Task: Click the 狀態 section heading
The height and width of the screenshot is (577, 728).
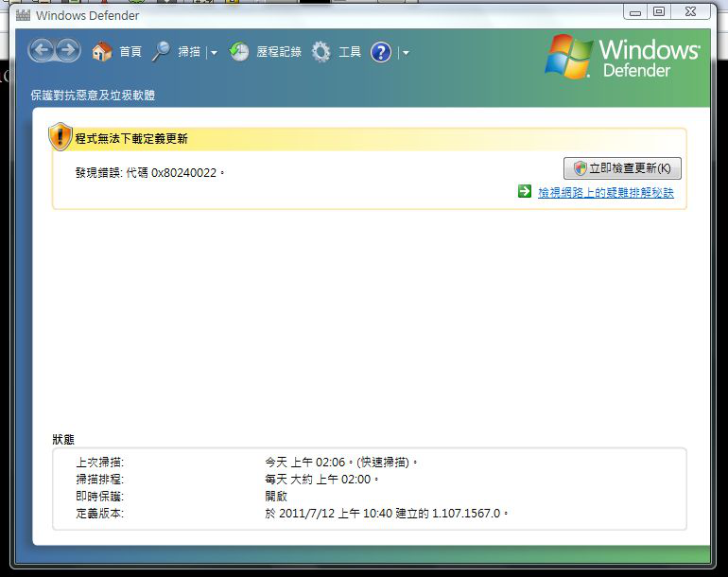Action: [x=63, y=440]
